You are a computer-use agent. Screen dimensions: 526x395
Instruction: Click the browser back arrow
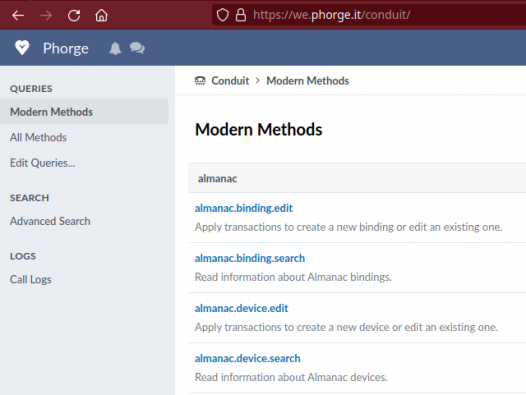(18, 15)
